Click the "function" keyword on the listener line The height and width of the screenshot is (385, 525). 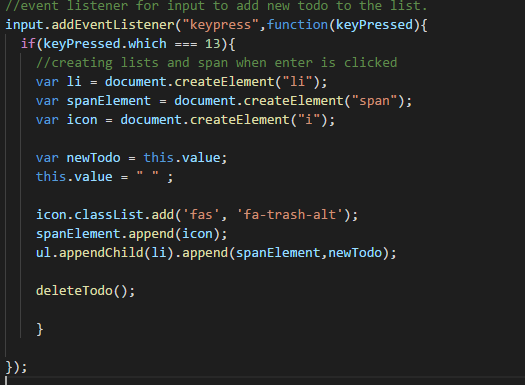297,25
